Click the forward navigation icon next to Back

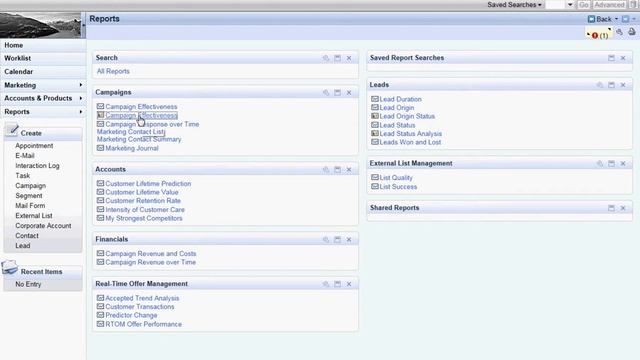point(625,19)
